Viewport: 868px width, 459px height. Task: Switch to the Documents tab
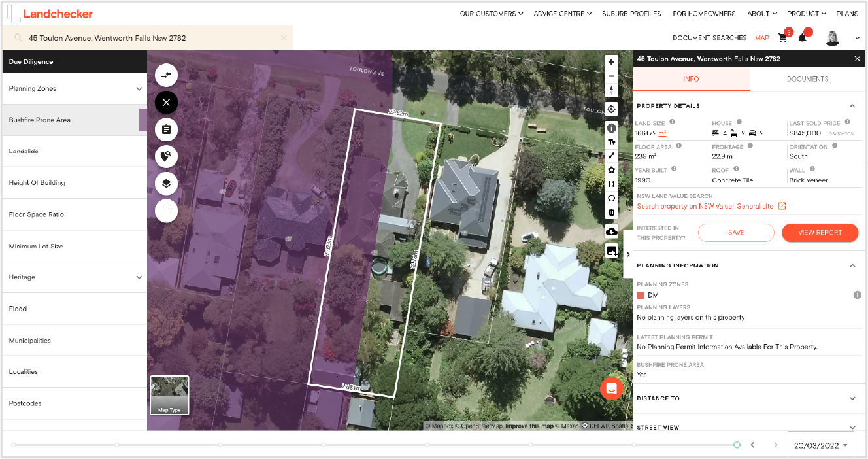point(807,79)
